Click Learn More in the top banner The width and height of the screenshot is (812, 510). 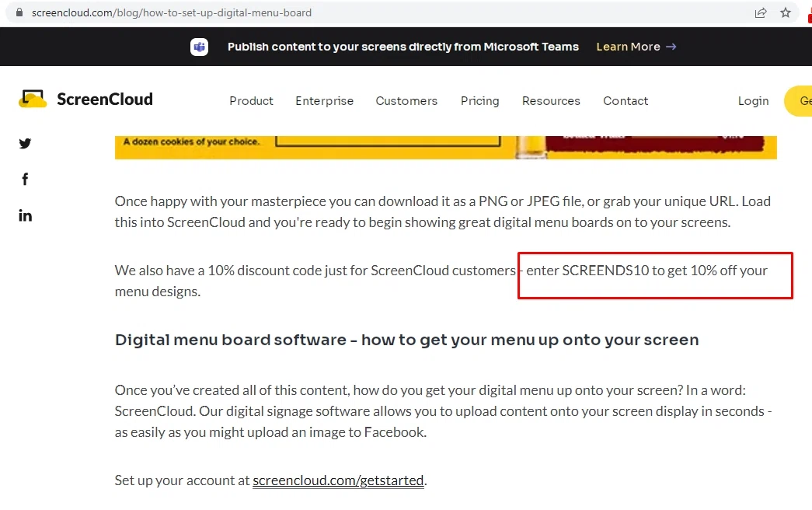pyautogui.click(x=636, y=47)
